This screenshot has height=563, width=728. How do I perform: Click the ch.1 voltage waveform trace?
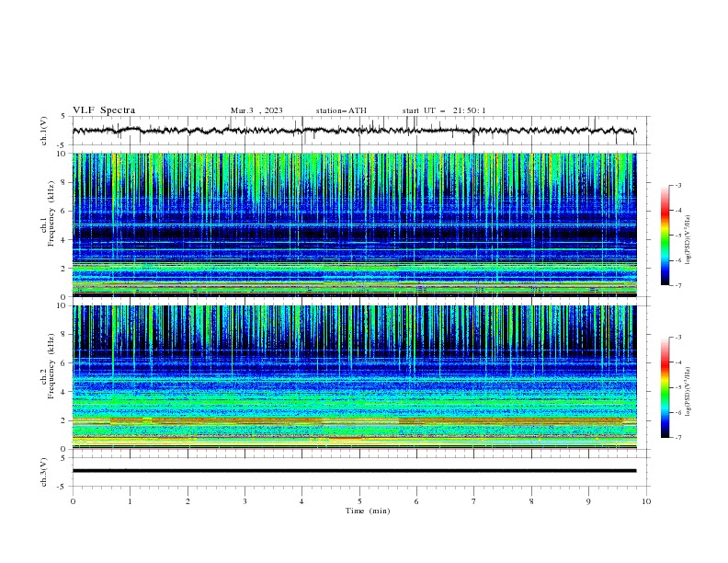[x=354, y=131]
